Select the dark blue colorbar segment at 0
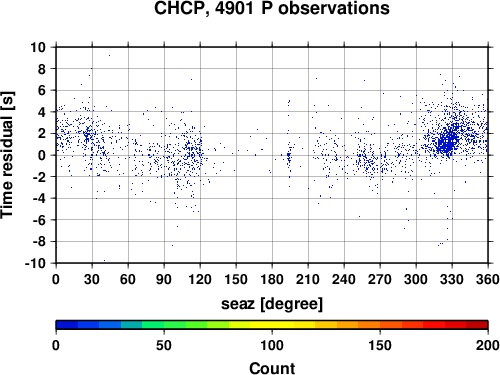500x375 pixels. point(67,325)
